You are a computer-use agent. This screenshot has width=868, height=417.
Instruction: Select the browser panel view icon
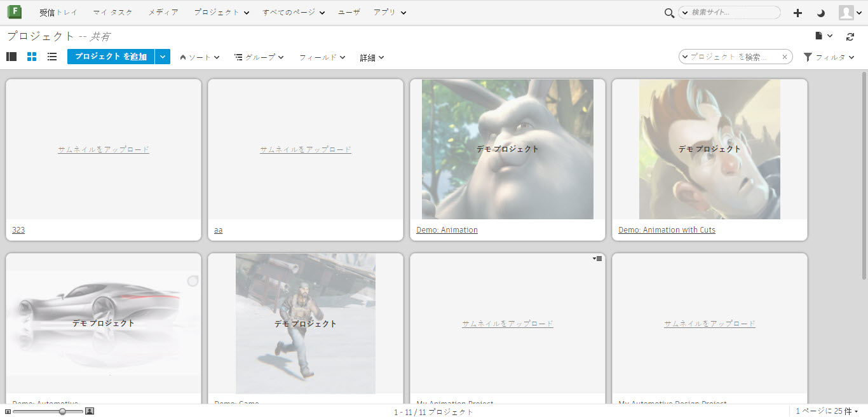[11, 57]
